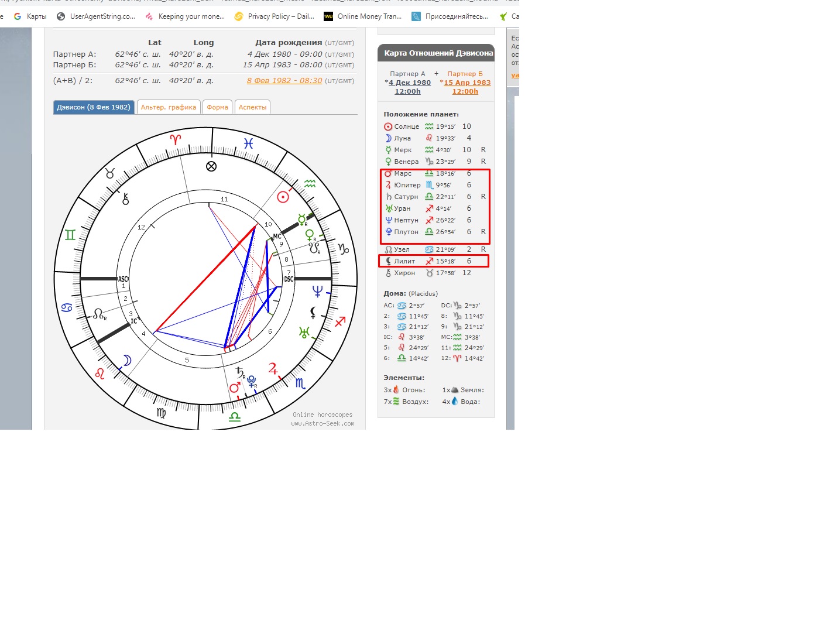Open Partner B date link 15 Апр 1983
This screenshot has width=830, height=644.
[x=467, y=83]
